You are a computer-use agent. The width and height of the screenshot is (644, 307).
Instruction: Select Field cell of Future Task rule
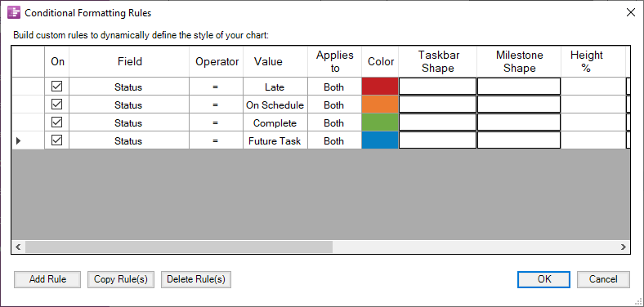click(129, 140)
